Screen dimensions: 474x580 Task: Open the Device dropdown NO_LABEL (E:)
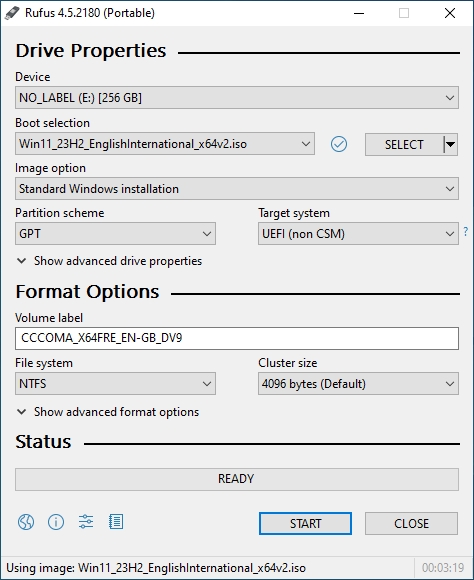tap(237, 98)
